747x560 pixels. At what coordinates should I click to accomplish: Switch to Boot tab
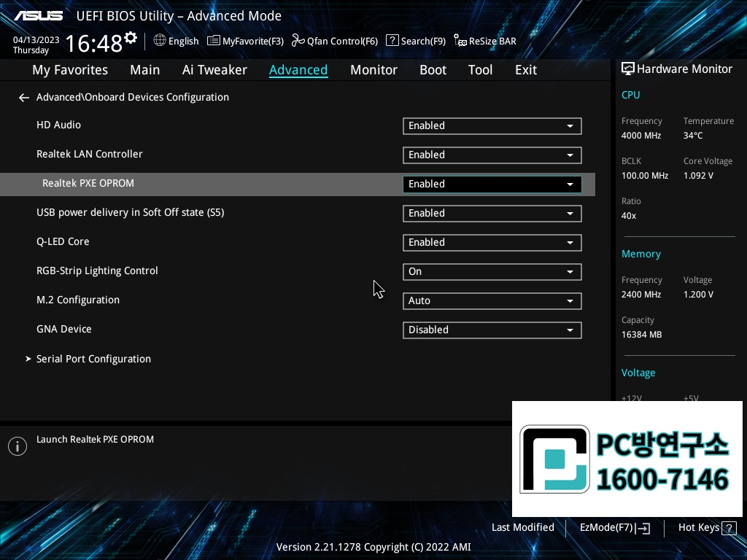[x=433, y=70]
